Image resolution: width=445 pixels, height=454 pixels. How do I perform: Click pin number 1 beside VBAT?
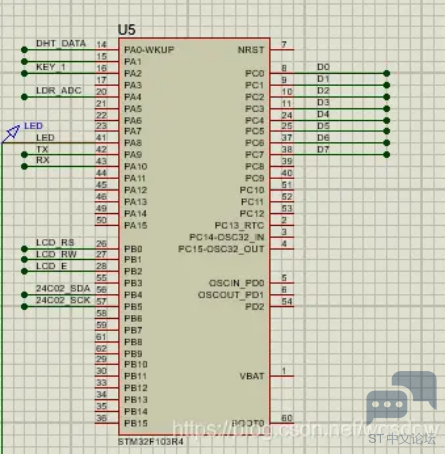[x=284, y=371]
